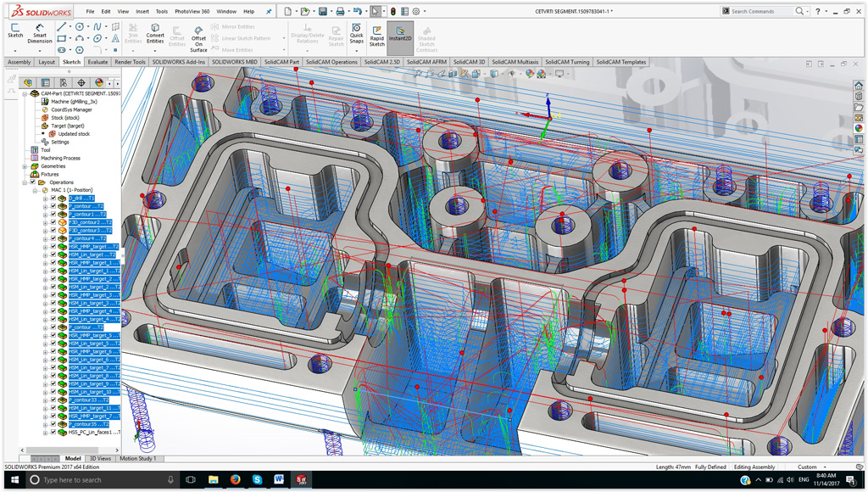Viewport: 868px width, 492px height.
Task: Click the Open document icon
Action: click(305, 11)
